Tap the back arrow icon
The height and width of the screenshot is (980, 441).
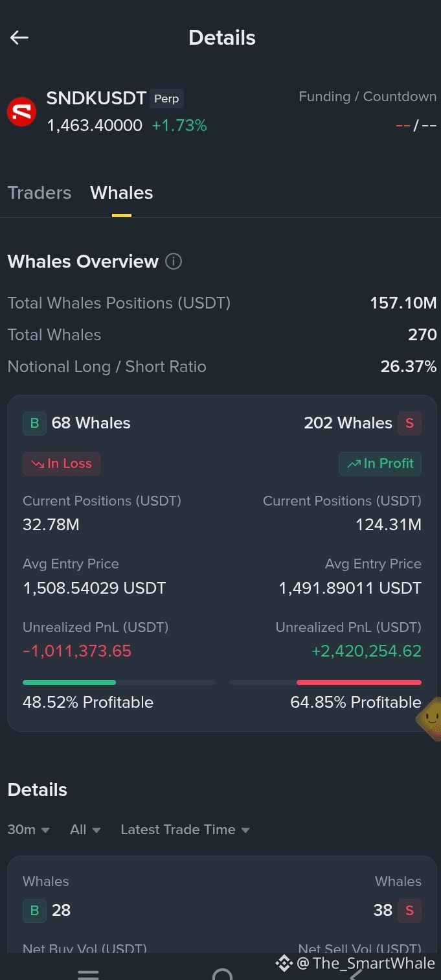pos(19,38)
